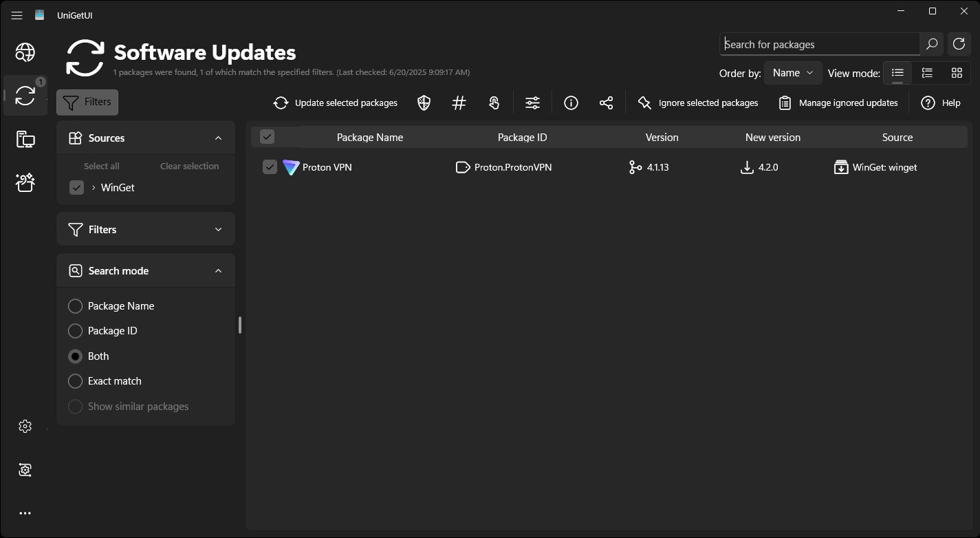The width and height of the screenshot is (980, 538).
Task: Click current version 4.1.13 cell
Action: pyautogui.click(x=658, y=167)
